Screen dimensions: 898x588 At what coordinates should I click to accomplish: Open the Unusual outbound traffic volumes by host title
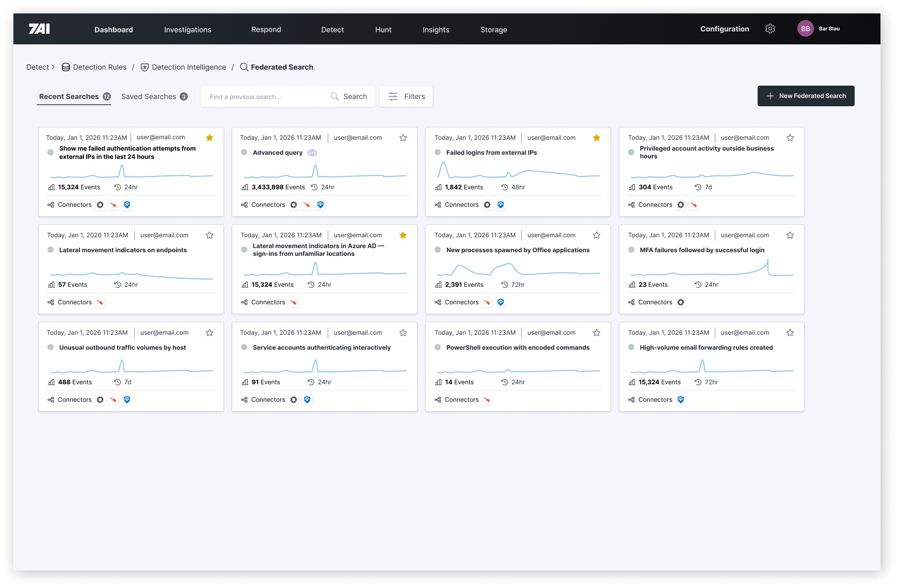(122, 348)
